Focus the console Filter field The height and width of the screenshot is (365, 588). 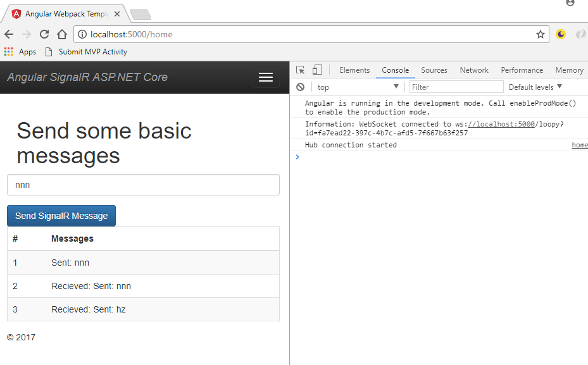point(456,87)
